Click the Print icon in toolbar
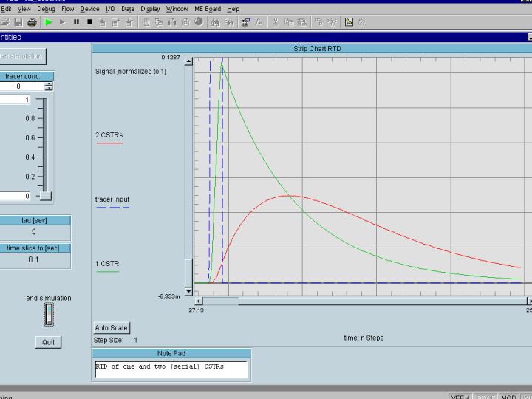 pos(33,22)
